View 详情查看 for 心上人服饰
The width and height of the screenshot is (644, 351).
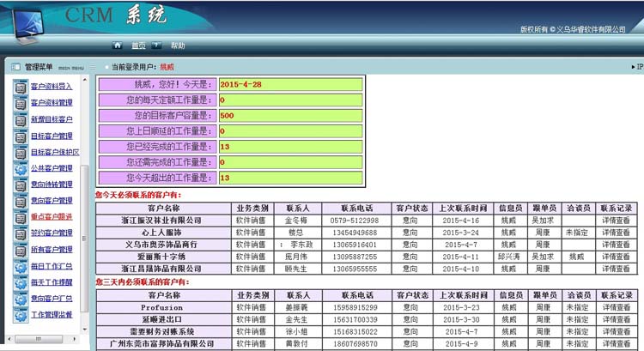click(616, 233)
